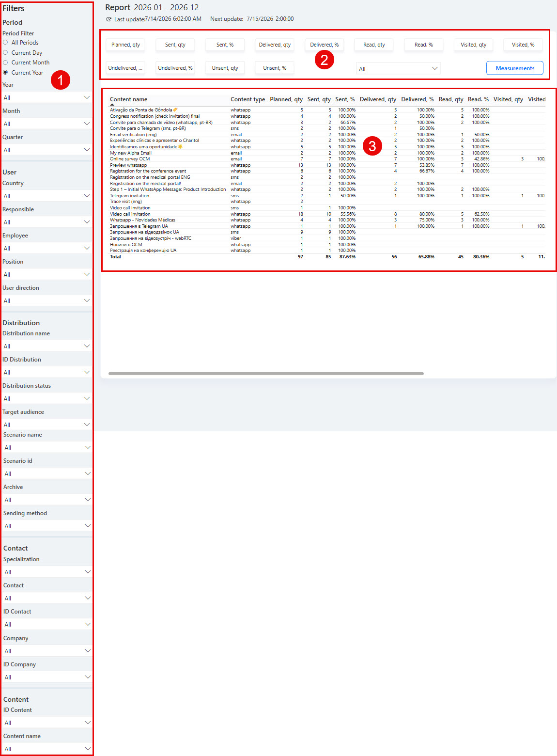Open the Position filter dropdown
Screen dimensions: 557x756
coord(46,274)
